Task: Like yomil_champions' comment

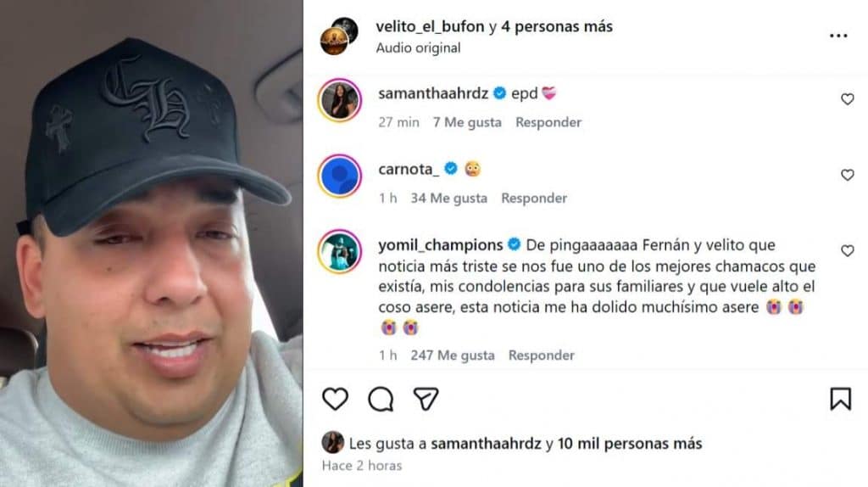Action: pyautogui.click(x=847, y=251)
